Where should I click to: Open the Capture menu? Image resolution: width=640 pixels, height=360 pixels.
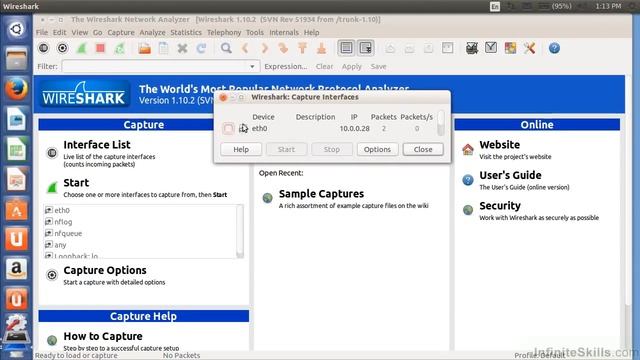pyautogui.click(x=121, y=32)
